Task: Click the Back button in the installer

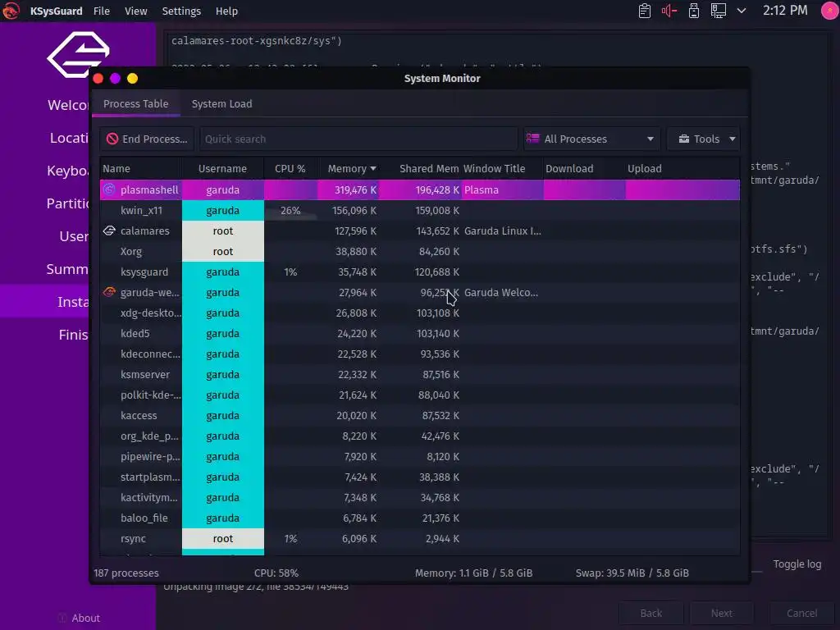Action: [651, 613]
